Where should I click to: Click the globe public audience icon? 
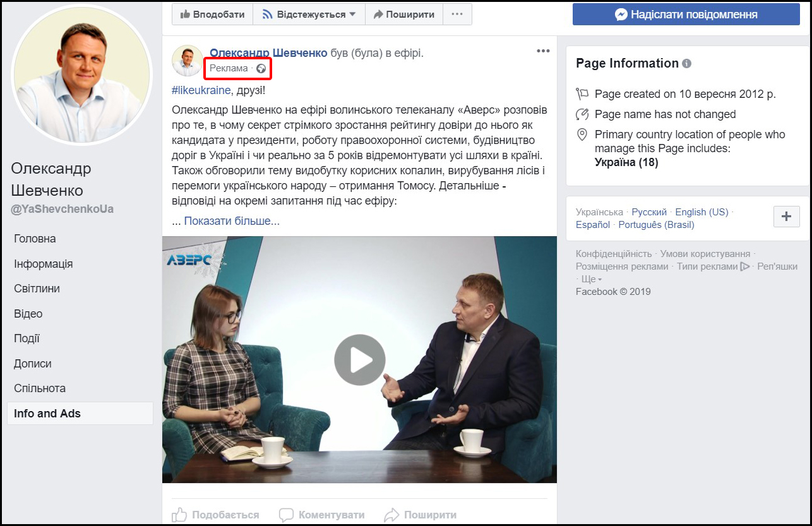(x=260, y=68)
